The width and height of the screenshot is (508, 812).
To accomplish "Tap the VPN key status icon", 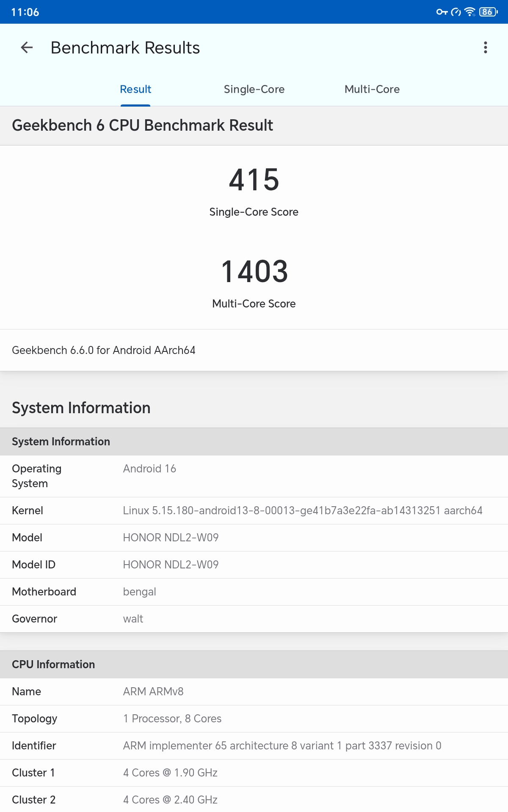I will point(442,12).
